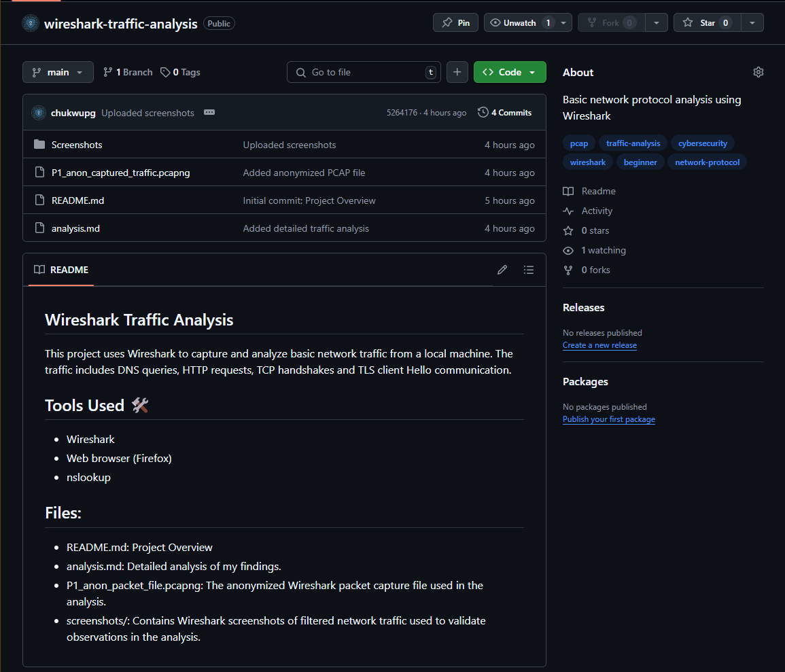The image size is (785, 672).
Task: Open the Screenshots folder
Action: [x=77, y=145]
